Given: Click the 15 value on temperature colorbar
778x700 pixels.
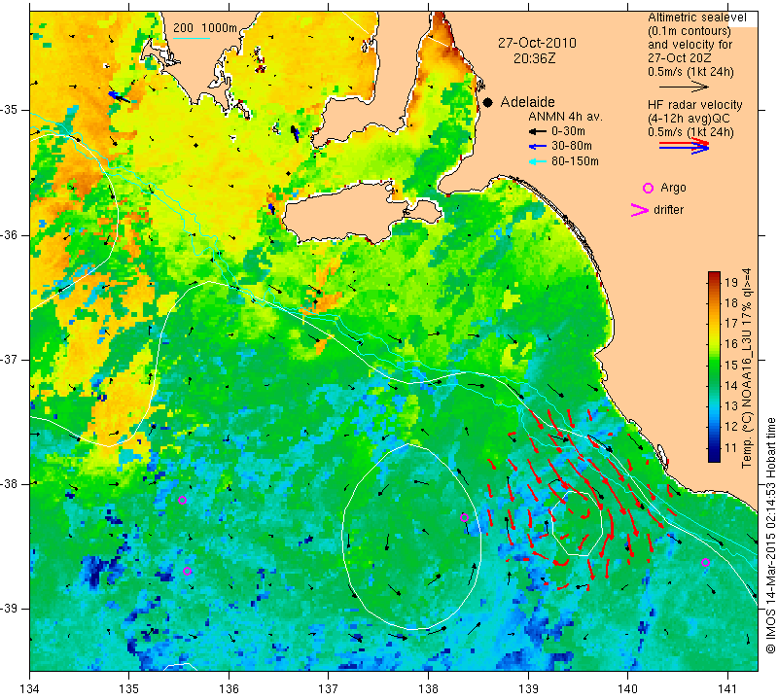Looking at the screenshot, I should click(731, 366).
